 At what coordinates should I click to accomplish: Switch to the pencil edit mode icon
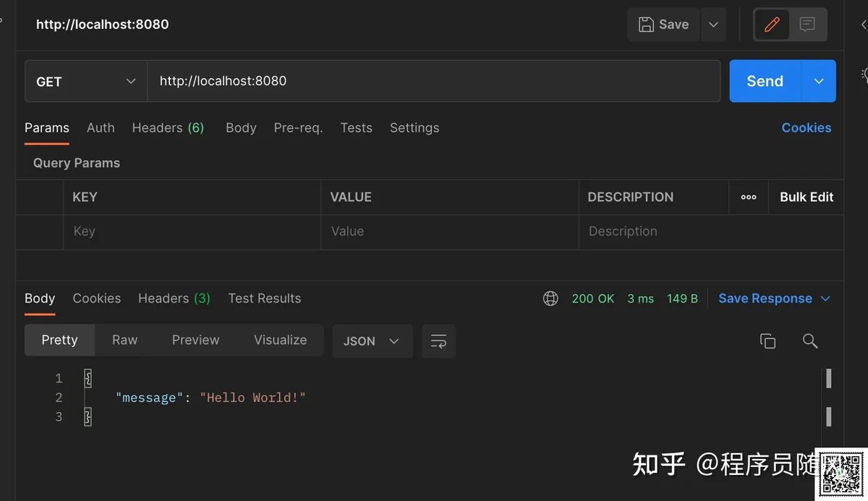[x=772, y=25]
